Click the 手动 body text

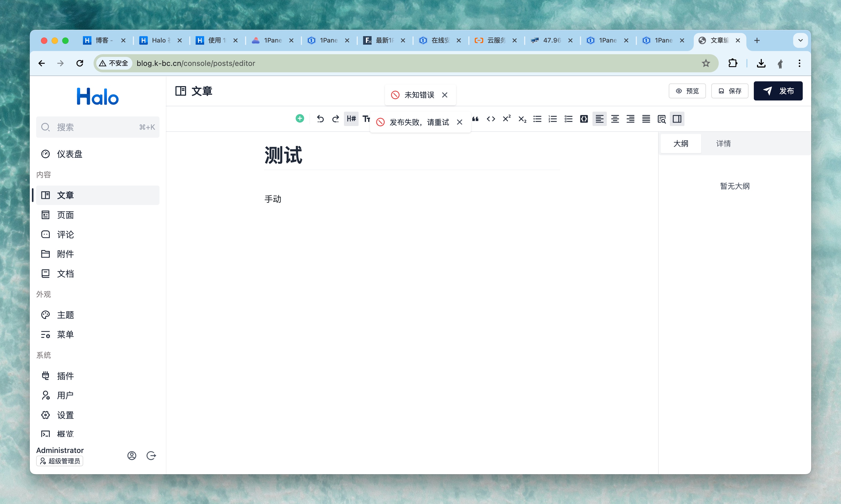(x=273, y=199)
